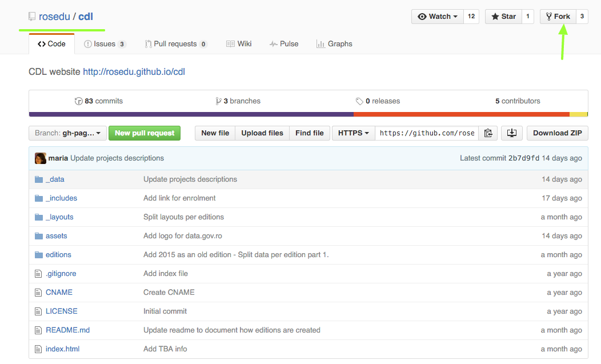This screenshot has height=364, width=601.
Task: Open the LICENSE file name
Action: [x=61, y=311]
